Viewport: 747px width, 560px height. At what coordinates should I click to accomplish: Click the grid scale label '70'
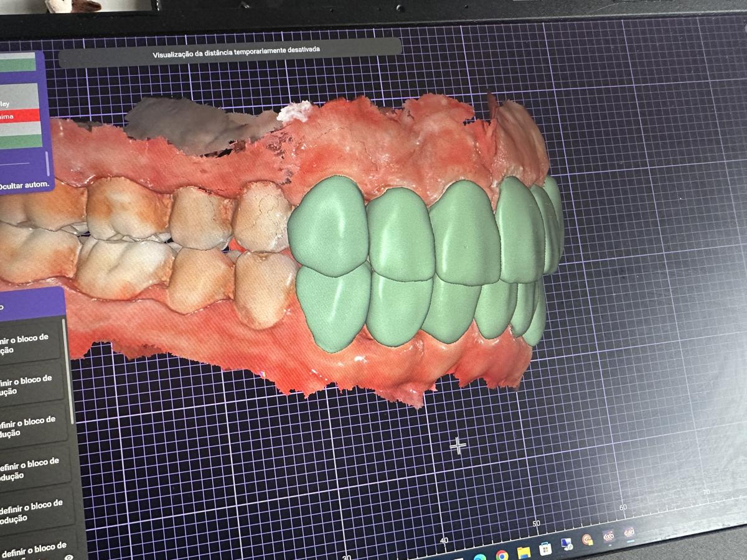(x=706, y=492)
